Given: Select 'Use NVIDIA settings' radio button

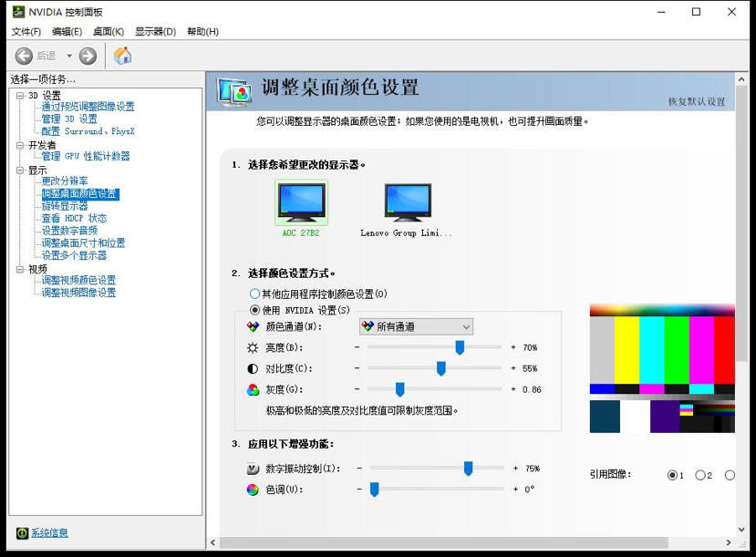Looking at the screenshot, I should pyautogui.click(x=254, y=310).
